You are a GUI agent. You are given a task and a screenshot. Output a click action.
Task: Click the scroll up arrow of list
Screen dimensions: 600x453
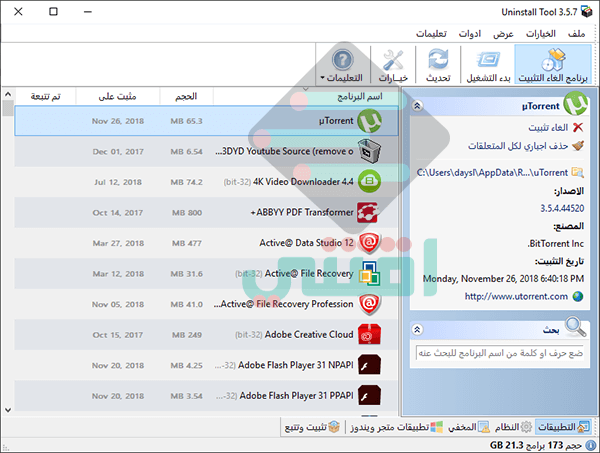click(x=8, y=94)
